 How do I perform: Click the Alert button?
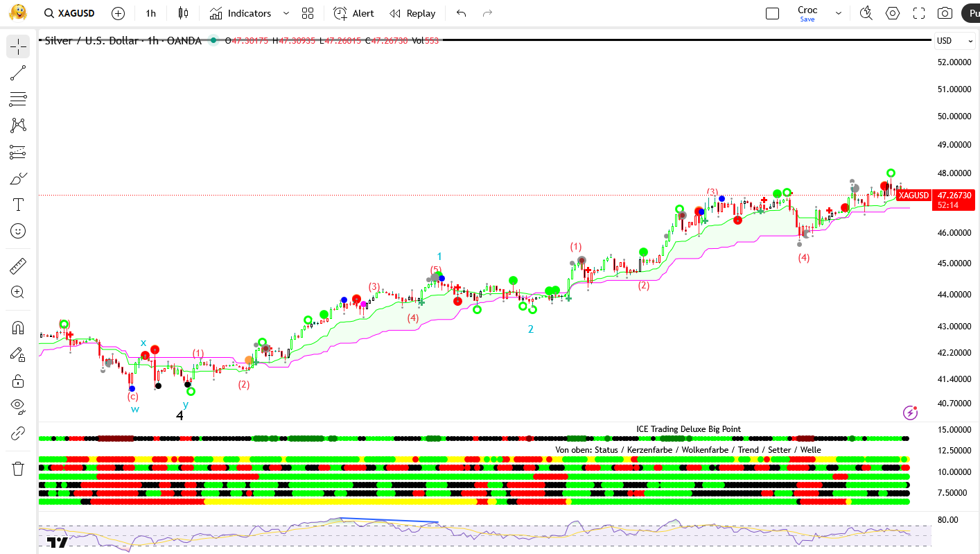coord(353,13)
